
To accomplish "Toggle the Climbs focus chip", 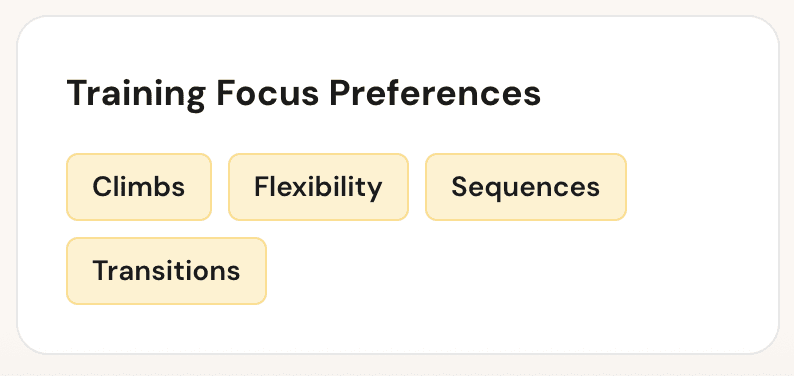I will (139, 187).
